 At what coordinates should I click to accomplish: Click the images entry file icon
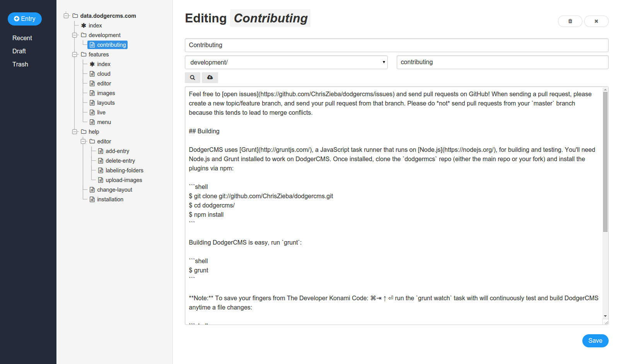[x=92, y=93]
